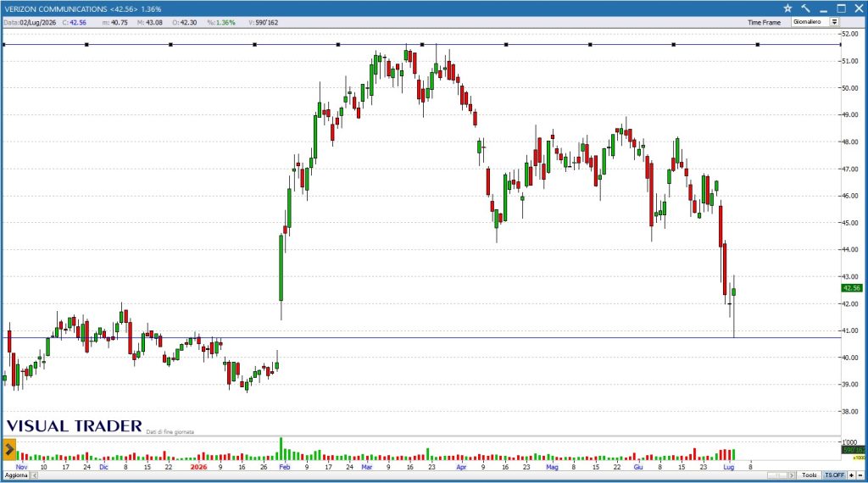Screen dimensions: 868x483
Task: Click the Giornaliero time frame field
Action: (x=810, y=22)
